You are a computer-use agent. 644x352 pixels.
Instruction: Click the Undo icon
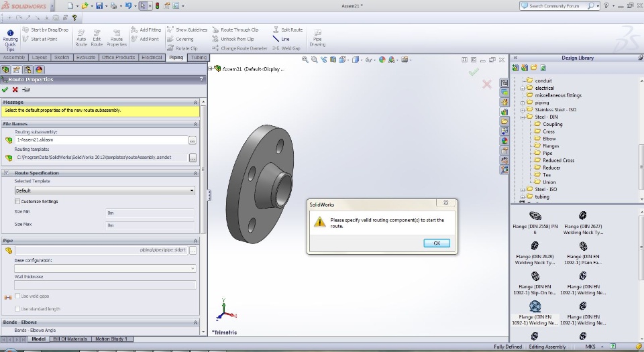(x=128, y=6)
